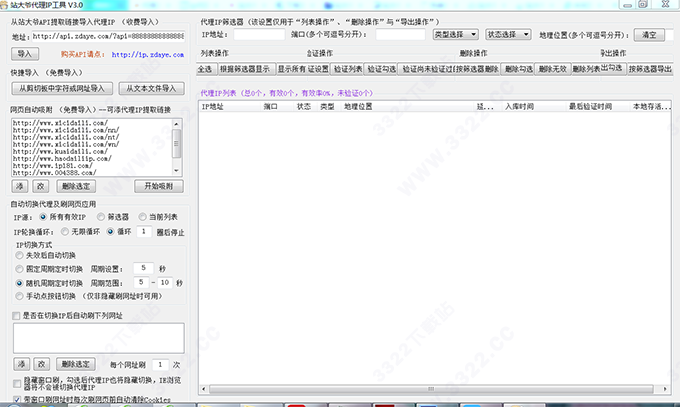Click 从剪切板中字符或网址导入 button
Image resolution: width=680 pixels, height=407 pixels.
coord(62,89)
